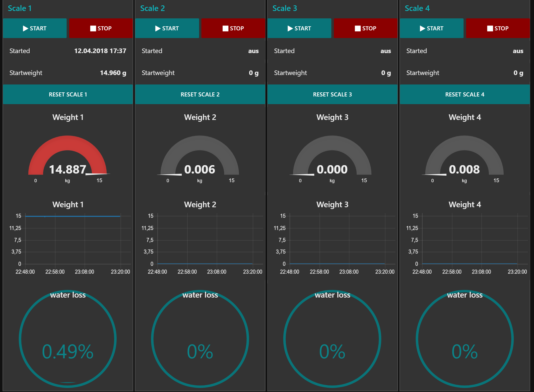Click the 'aus' status for Scale 2
534x392 pixels.
253,51
